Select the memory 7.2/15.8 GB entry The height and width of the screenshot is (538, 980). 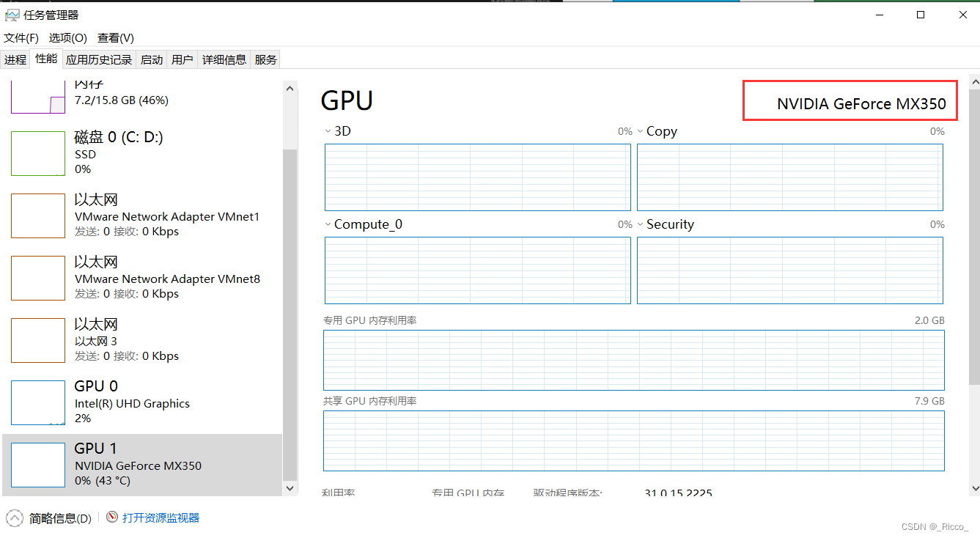[142, 98]
